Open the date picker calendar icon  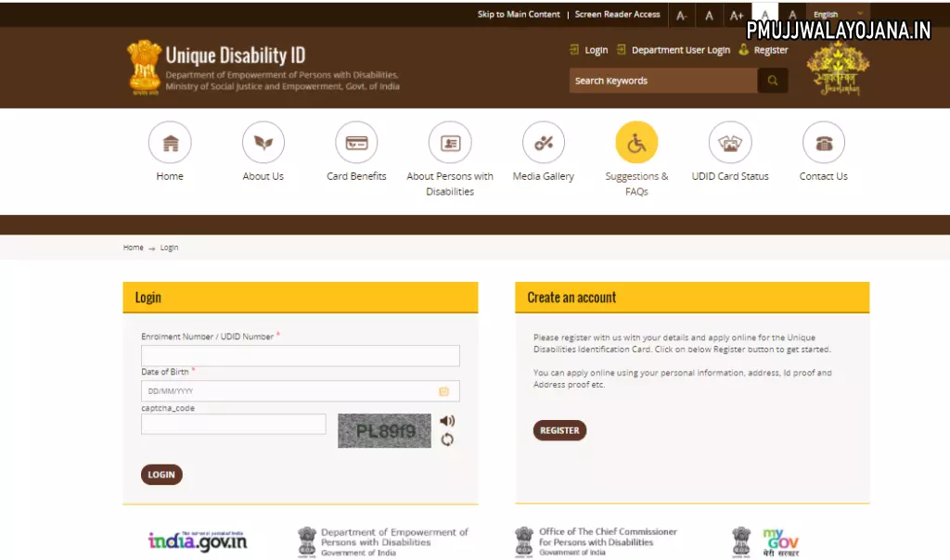click(x=443, y=391)
